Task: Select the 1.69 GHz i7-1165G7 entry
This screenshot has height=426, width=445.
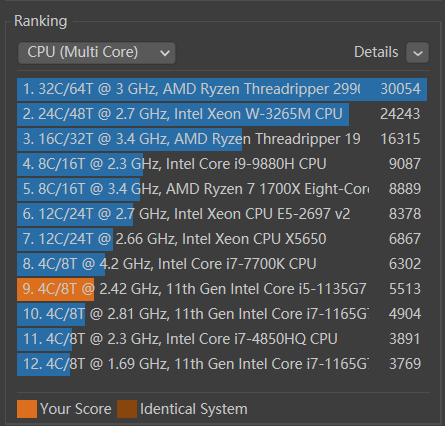Action: tap(222, 364)
